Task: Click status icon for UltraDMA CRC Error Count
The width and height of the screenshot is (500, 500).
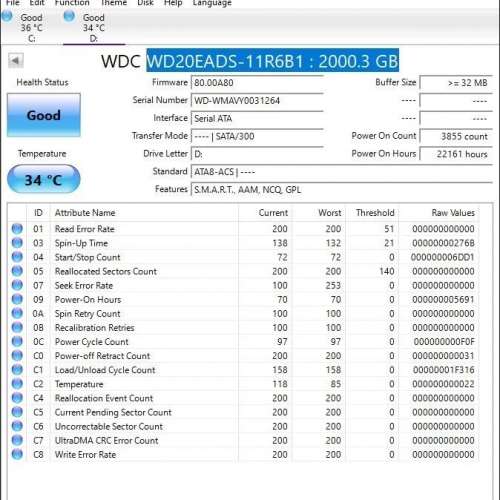Action: [x=17, y=440]
